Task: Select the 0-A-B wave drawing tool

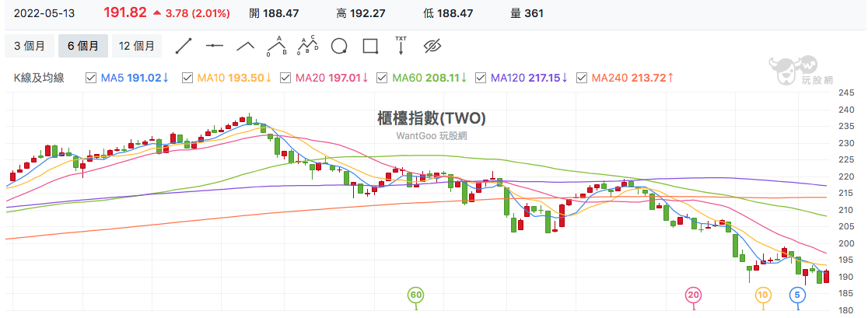Action: point(277,46)
